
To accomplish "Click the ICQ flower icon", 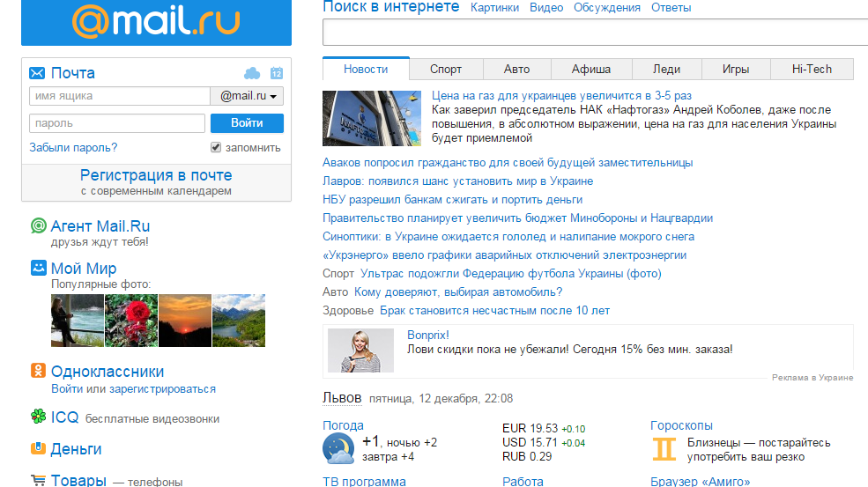I will click(x=38, y=417).
